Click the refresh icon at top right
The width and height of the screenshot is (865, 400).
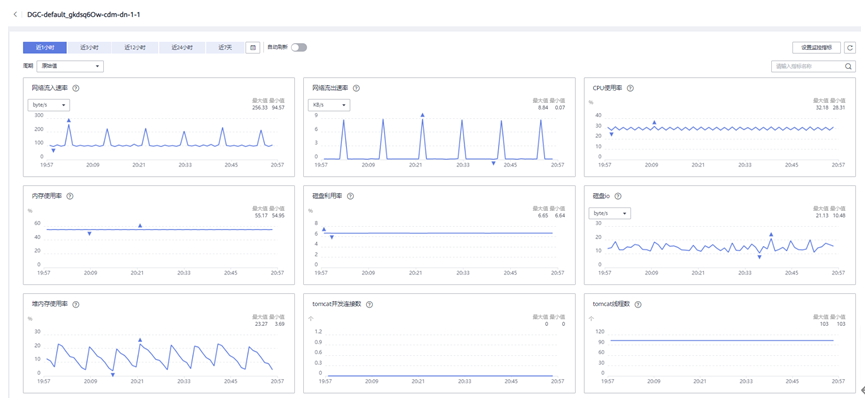click(x=849, y=47)
